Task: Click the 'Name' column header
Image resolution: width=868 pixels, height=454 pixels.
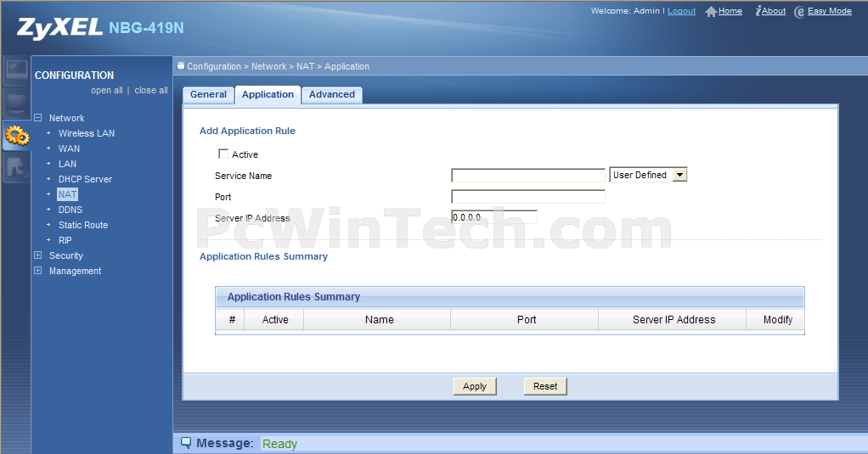Action: (379, 320)
